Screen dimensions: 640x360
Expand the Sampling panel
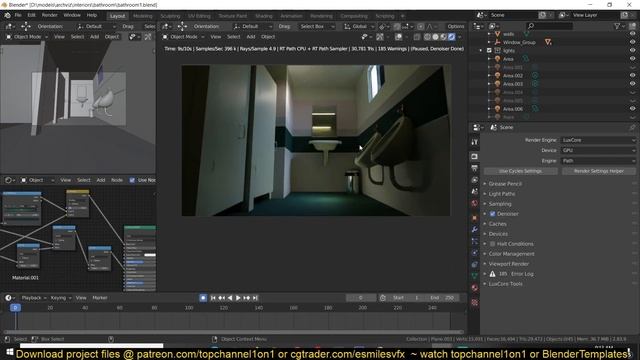click(500, 204)
